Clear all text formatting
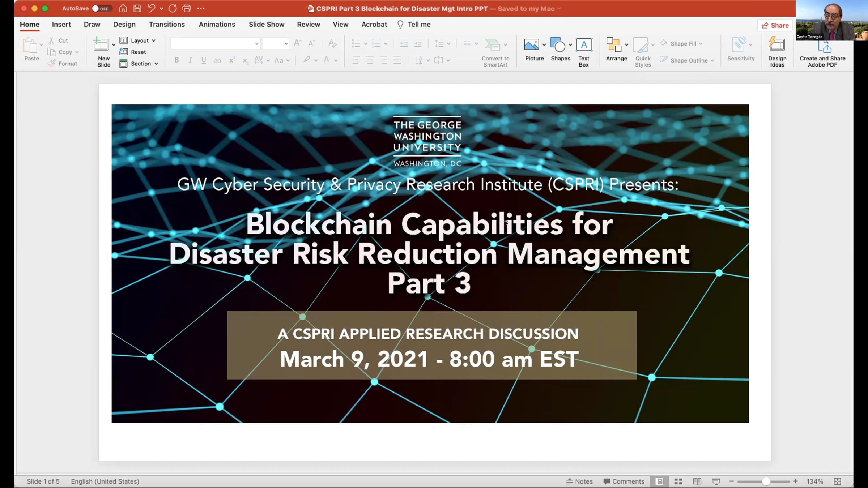The height and width of the screenshot is (488, 868). (x=332, y=44)
